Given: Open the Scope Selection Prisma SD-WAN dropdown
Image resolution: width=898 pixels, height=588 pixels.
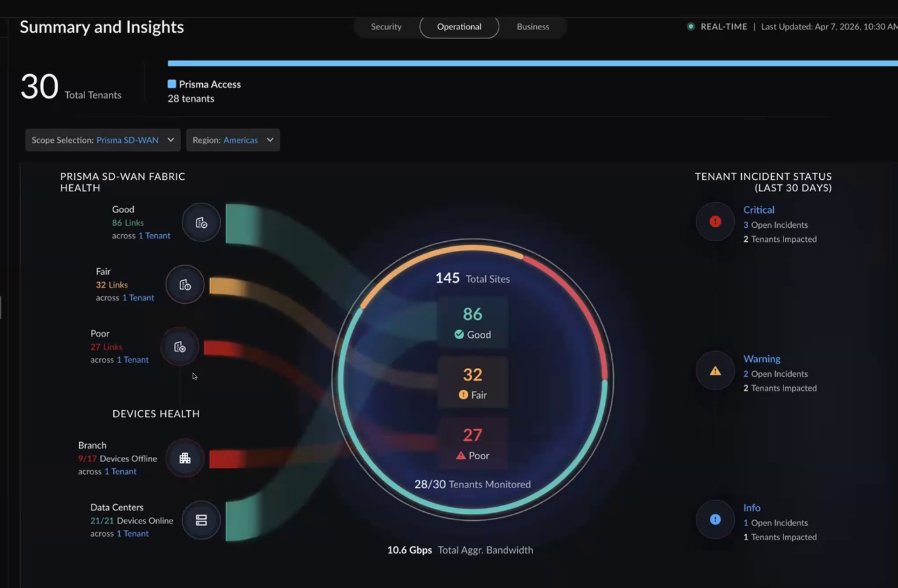Looking at the screenshot, I should pos(103,140).
